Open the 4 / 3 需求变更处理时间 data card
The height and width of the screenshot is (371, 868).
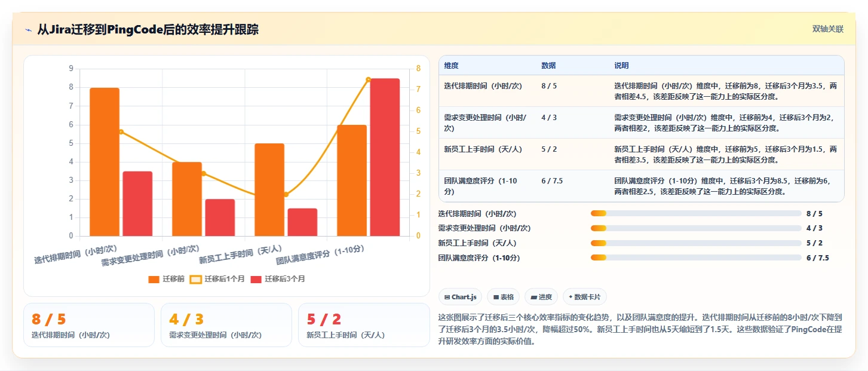[226, 325]
